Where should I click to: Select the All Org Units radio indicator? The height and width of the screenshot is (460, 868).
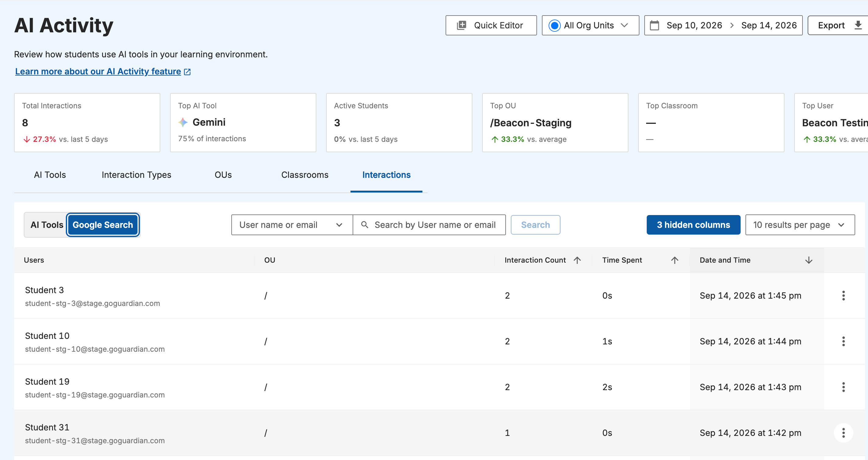pyautogui.click(x=554, y=25)
